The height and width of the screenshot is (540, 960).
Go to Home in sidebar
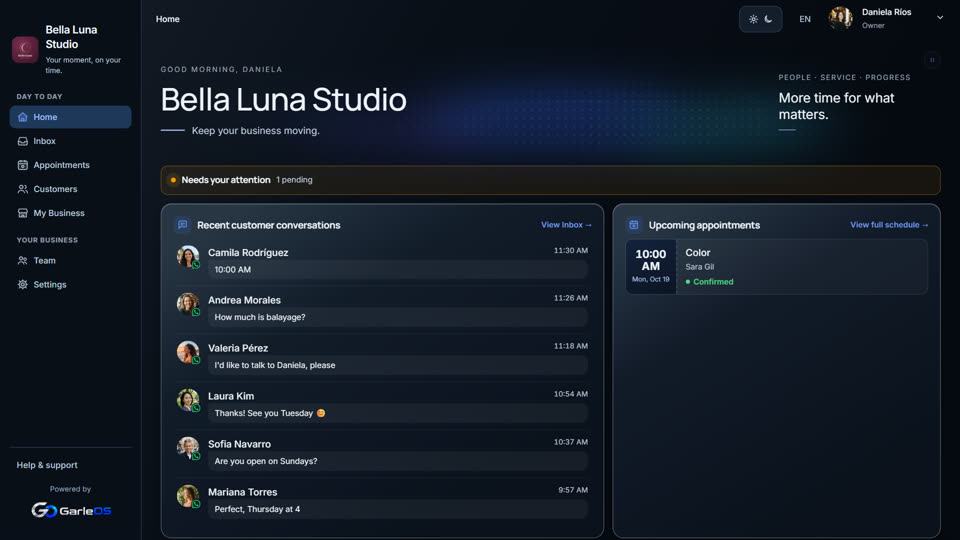click(70, 117)
